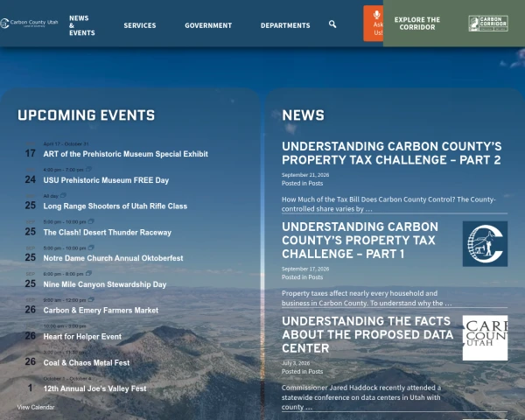Click the date 17 of Museum Special Exhibit
525x420 pixels.
pyautogui.click(x=30, y=153)
